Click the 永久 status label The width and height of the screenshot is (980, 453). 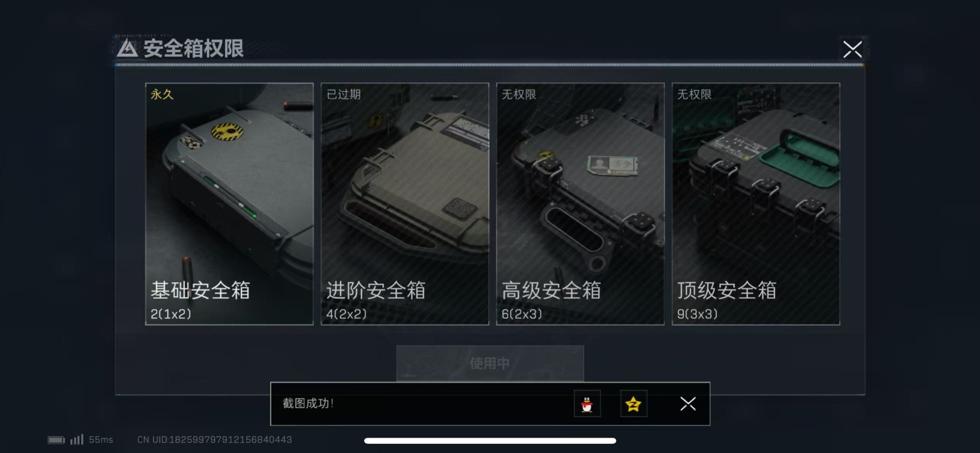click(x=162, y=94)
